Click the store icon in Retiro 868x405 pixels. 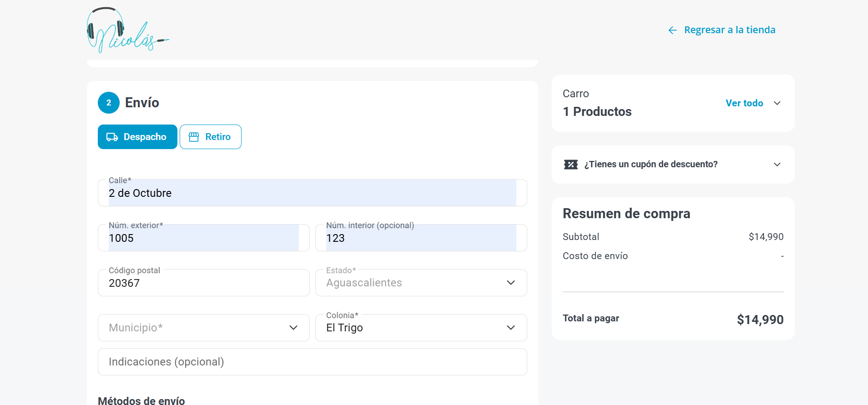click(x=194, y=137)
